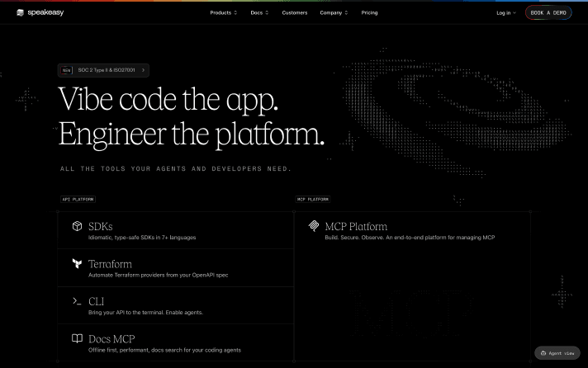Viewport: 588px width, 368px height.
Task: Go to the Pricing page
Action: click(369, 12)
